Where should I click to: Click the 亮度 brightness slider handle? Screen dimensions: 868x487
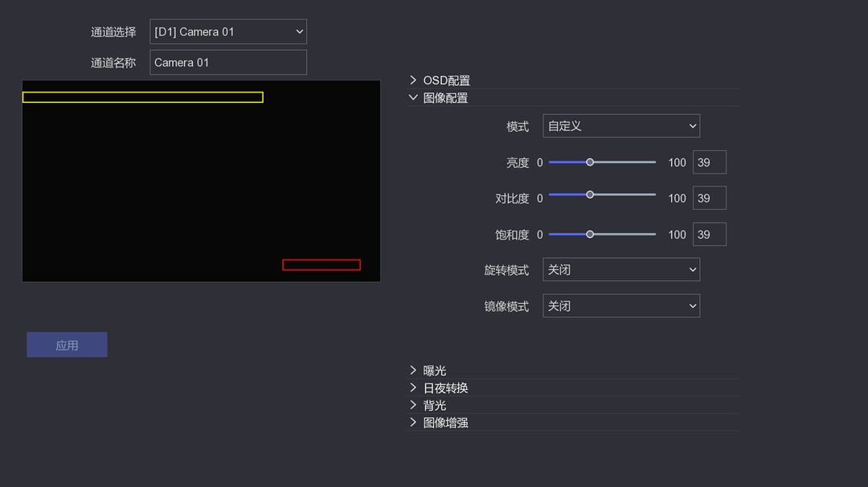click(590, 162)
